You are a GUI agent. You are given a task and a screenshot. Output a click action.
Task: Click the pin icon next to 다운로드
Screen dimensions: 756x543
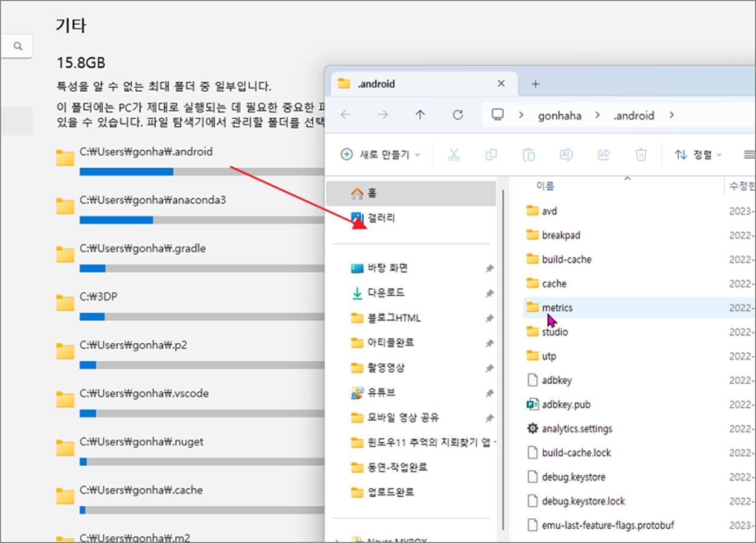[489, 293]
